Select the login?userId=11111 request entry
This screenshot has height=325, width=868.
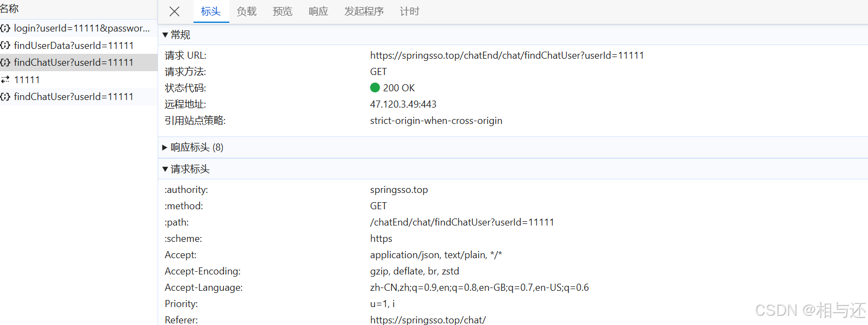[82, 28]
